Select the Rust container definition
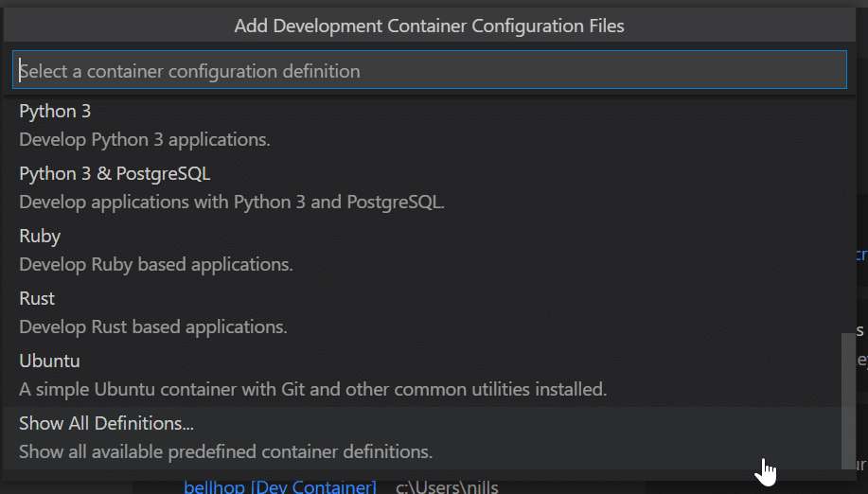This screenshot has width=868, height=494. tap(423, 313)
